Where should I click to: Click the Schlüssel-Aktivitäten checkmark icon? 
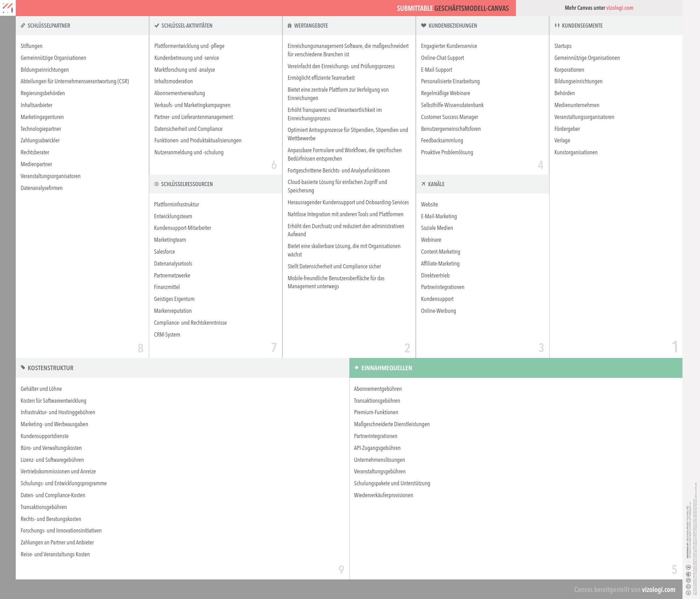(156, 26)
